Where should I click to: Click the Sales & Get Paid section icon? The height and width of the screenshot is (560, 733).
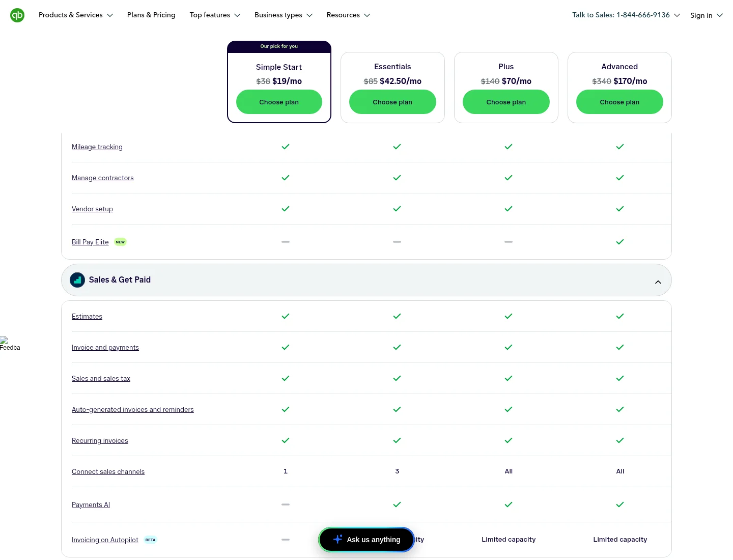tap(77, 280)
